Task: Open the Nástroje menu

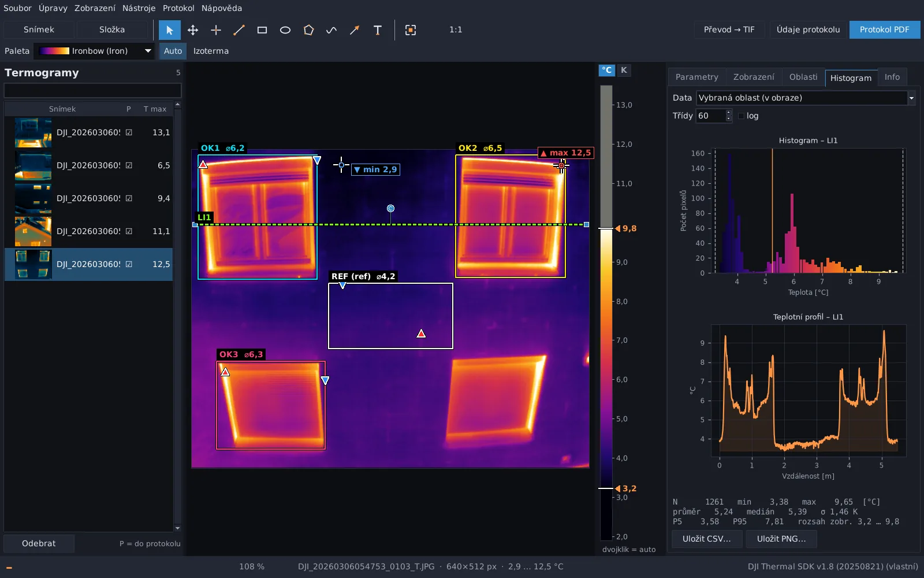Action: [x=139, y=8]
